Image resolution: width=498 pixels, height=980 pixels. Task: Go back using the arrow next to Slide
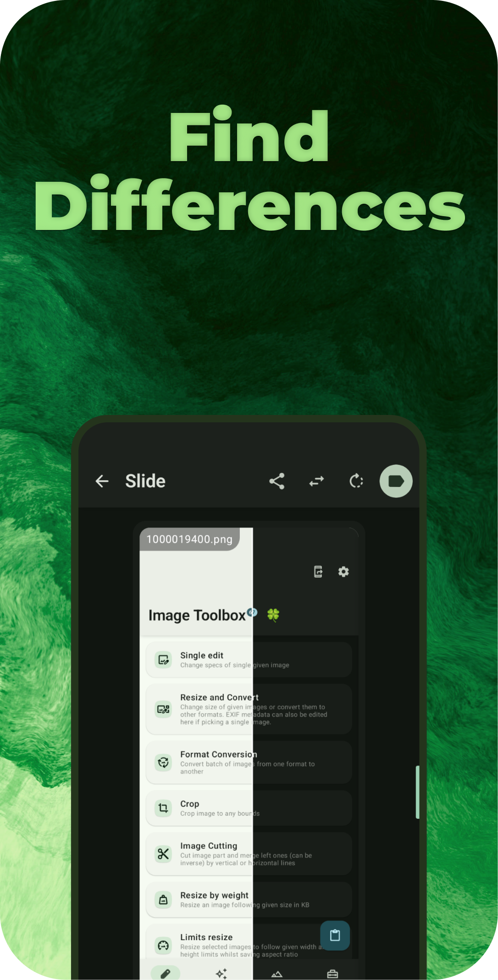coord(102,481)
